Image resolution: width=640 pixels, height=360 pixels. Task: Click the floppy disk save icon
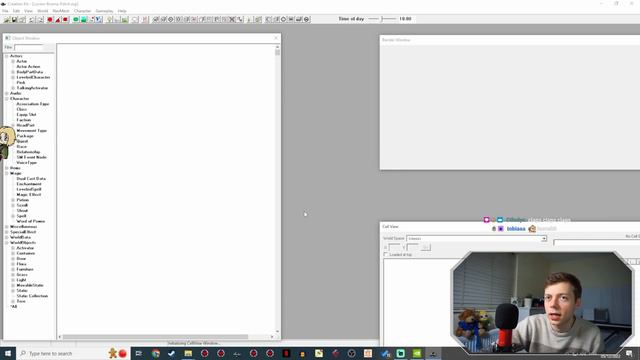(14, 20)
